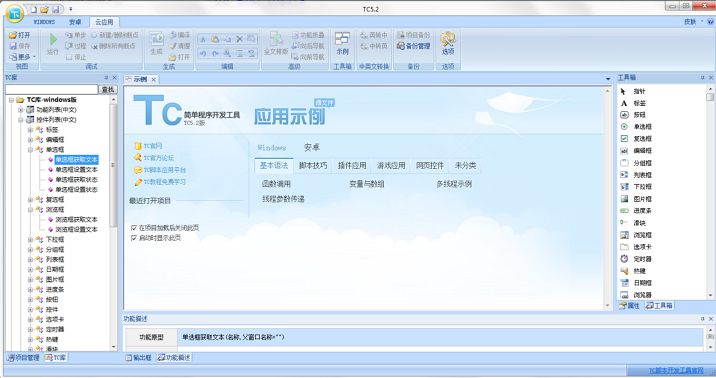Click the save disk icon in quick access bar
Image resolution: width=716 pixels, height=378 pixels.
[55, 9]
